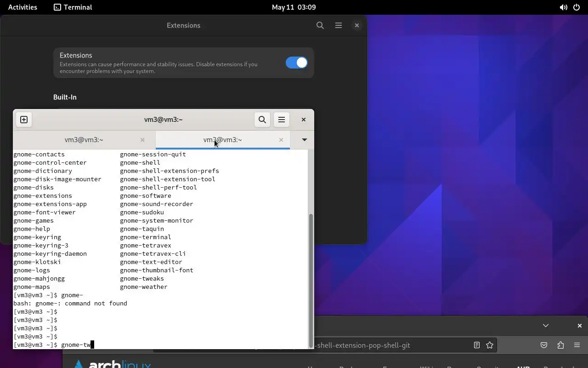Open the browser application hamburger menu

pos(577,345)
